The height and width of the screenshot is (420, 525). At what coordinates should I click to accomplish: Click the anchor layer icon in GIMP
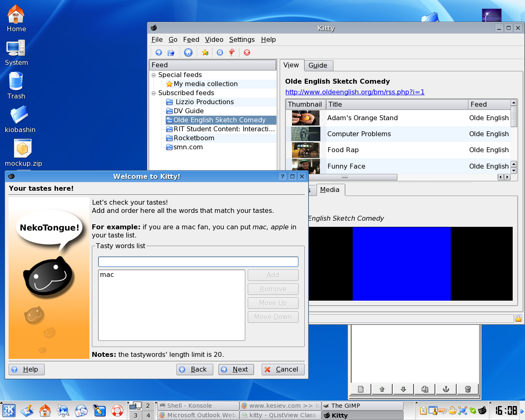tap(446, 389)
